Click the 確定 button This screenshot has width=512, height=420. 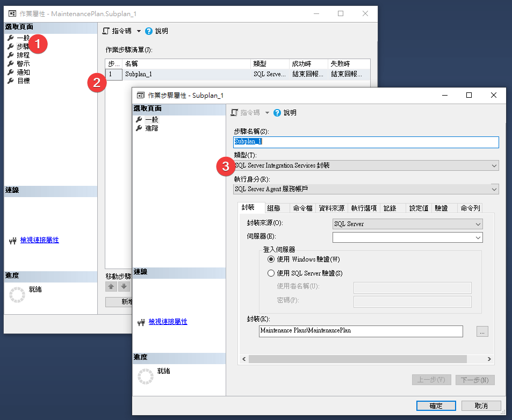(436, 406)
